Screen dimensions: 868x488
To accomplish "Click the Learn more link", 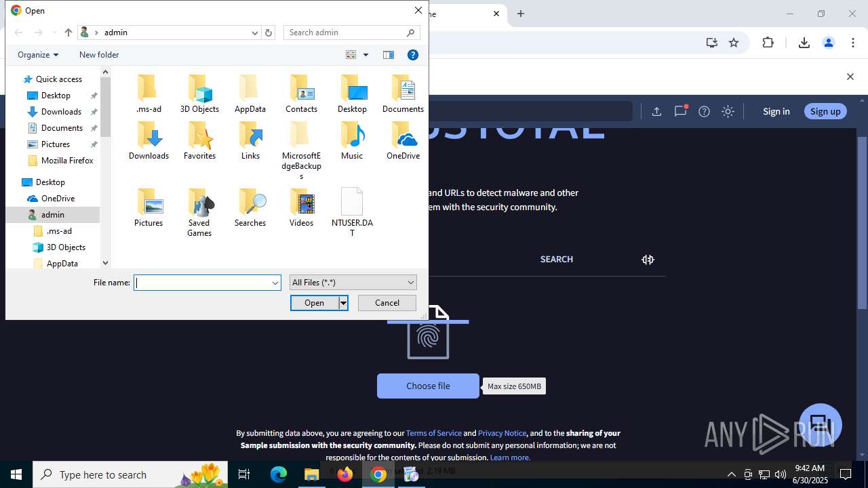I will [x=510, y=457].
